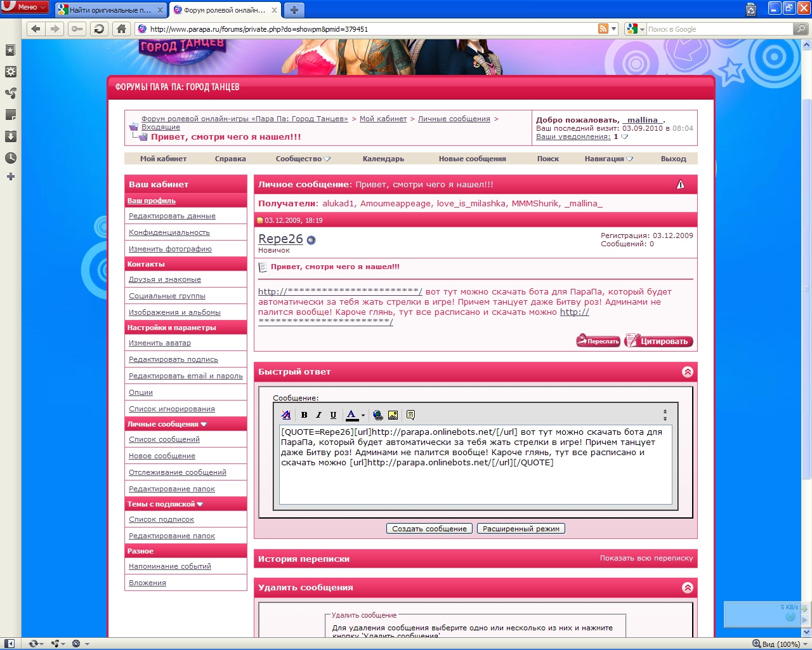Wrap selection in quote tags icon
The width and height of the screenshot is (812, 650).
[x=410, y=415]
